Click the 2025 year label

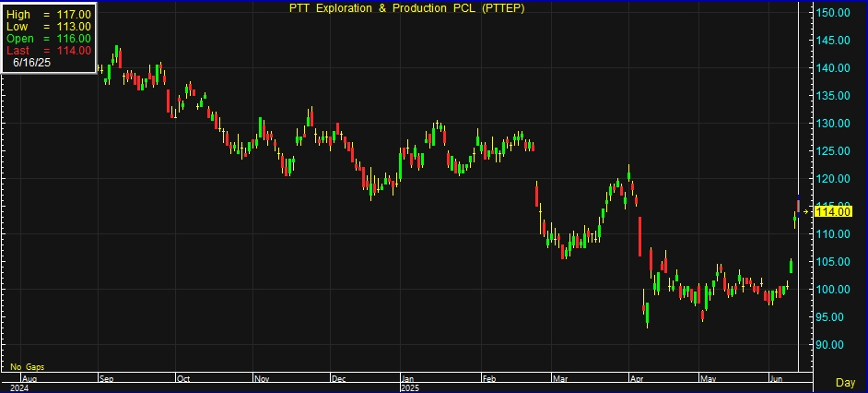[x=410, y=387]
